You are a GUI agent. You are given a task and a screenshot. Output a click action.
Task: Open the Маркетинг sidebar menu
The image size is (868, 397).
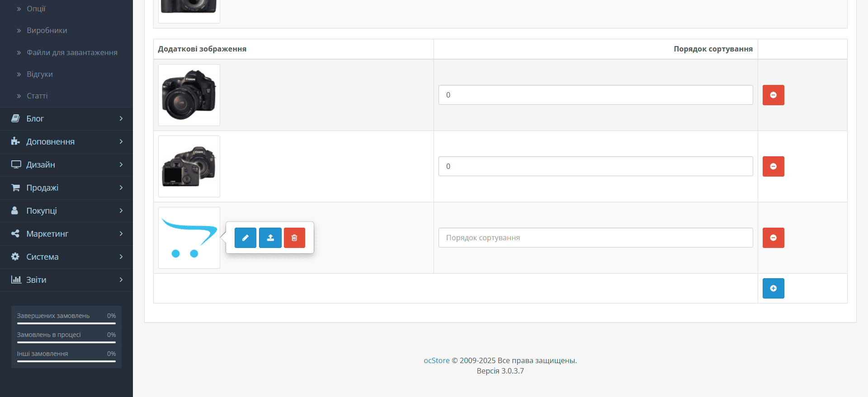click(x=66, y=234)
